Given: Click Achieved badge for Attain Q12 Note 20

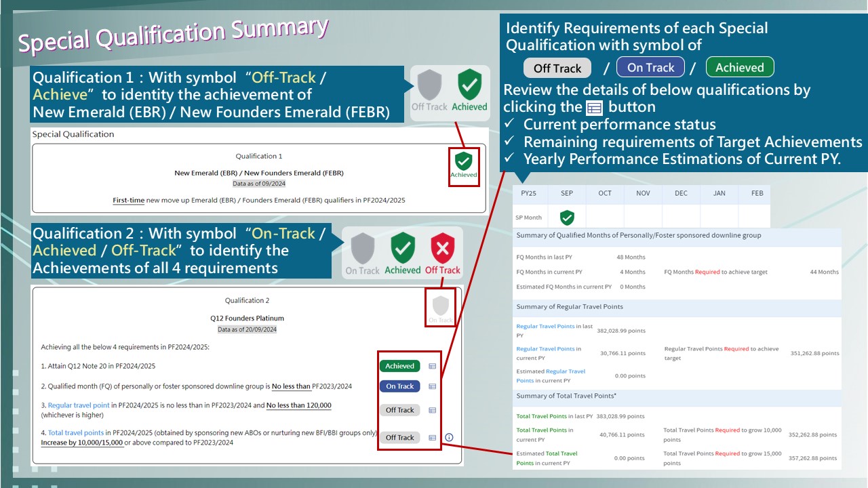Looking at the screenshot, I should pos(399,366).
